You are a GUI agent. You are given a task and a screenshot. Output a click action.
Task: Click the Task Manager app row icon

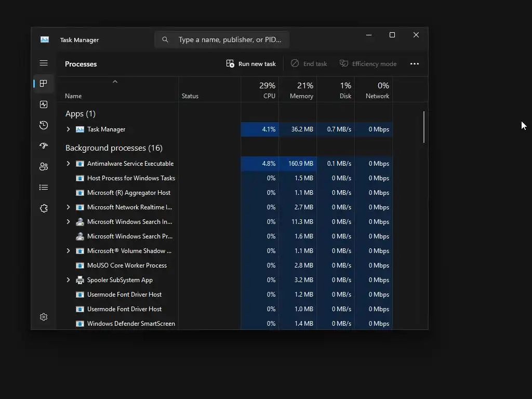(x=79, y=129)
